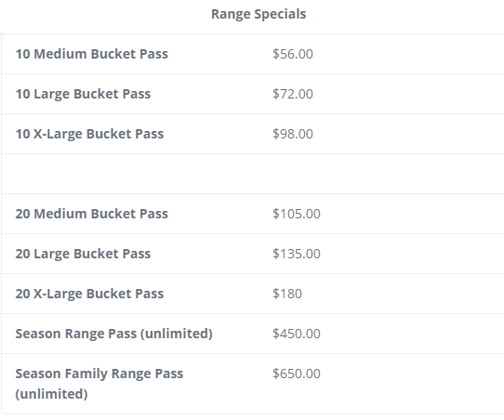This screenshot has width=504, height=420.
Task: Click the $180 price
Action: tap(287, 294)
